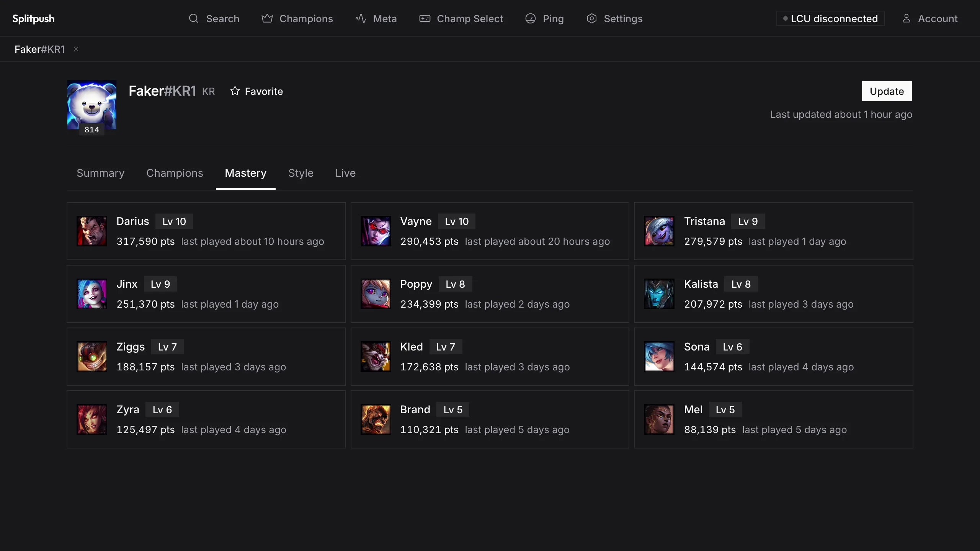Viewport: 980px width, 551px height.
Task: Click the Darius champion portrait
Action: pyautogui.click(x=92, y=231)
